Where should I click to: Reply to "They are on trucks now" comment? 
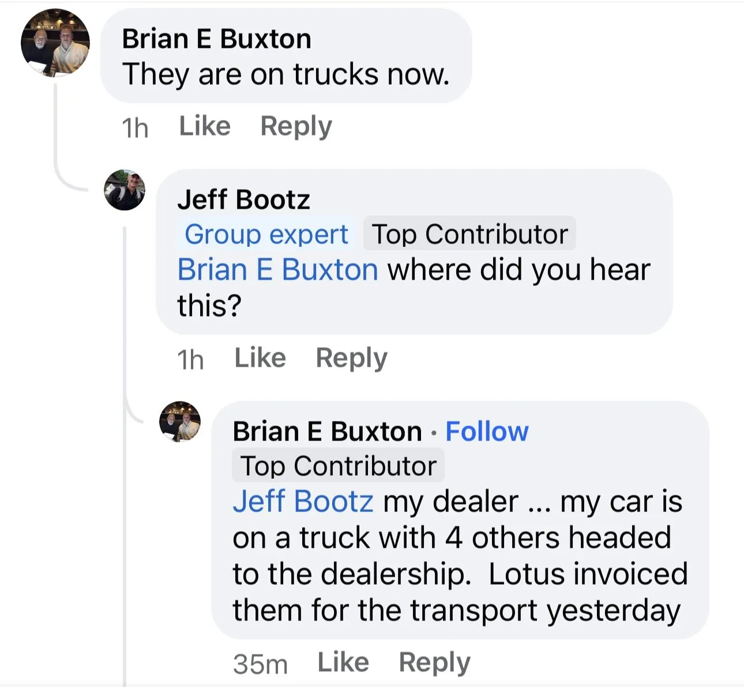pos(296,126)
